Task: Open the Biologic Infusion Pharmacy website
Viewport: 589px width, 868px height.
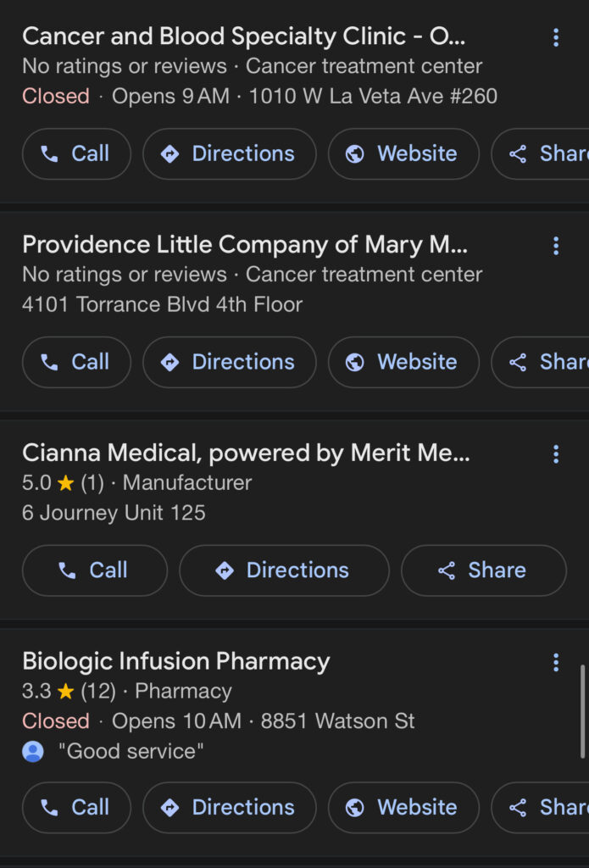Action: 403,807
